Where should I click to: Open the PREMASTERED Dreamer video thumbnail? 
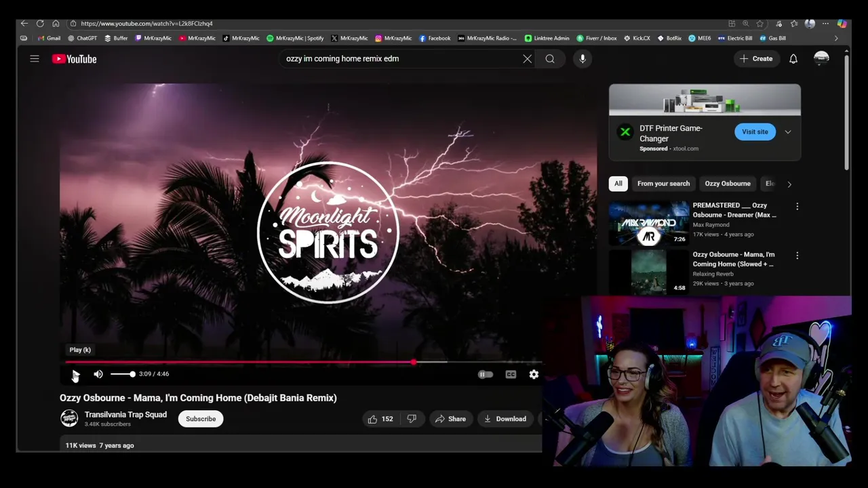tap(649, 223)
